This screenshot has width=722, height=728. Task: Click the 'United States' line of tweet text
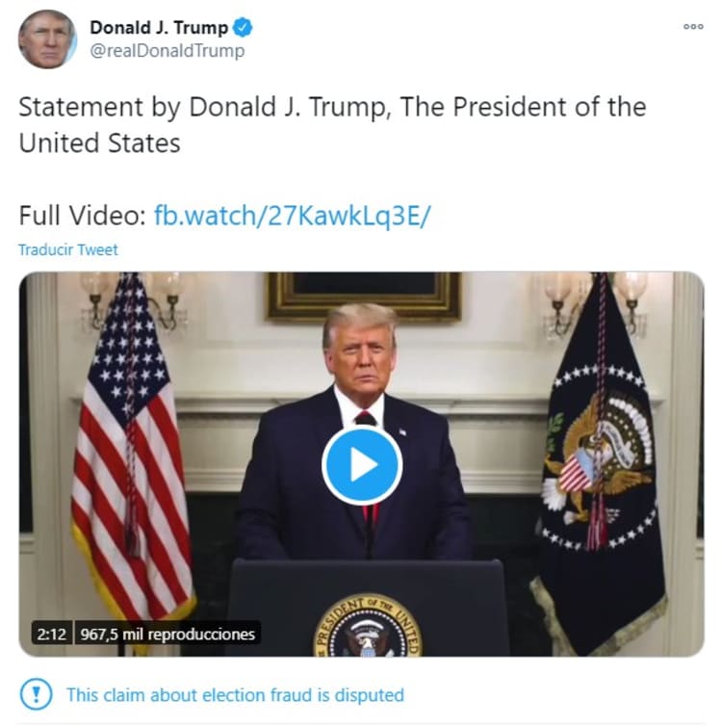pyautogui.click(x=99, y=143)
